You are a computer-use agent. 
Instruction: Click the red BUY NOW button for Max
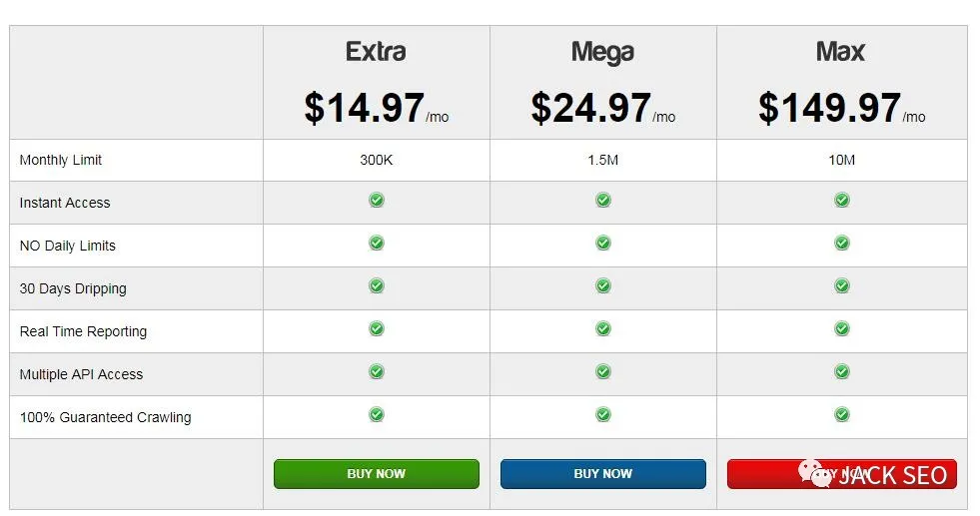[x=841, y=474]
